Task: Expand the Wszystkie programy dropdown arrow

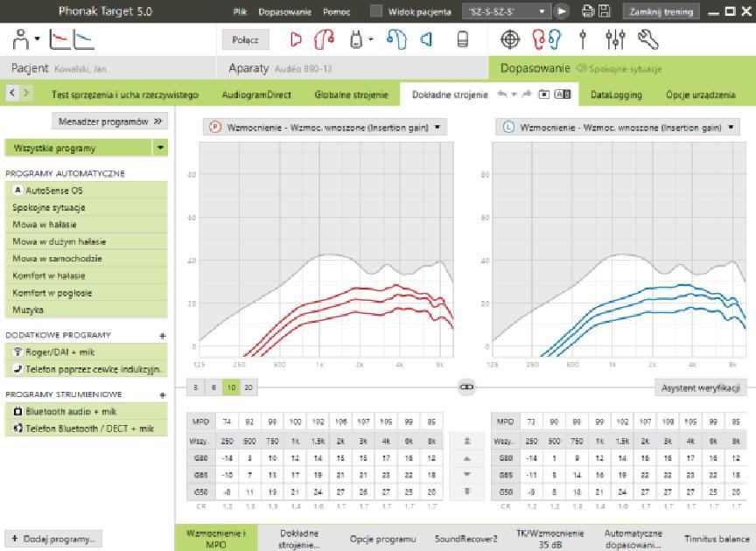Action: click(x=160, y=148)
